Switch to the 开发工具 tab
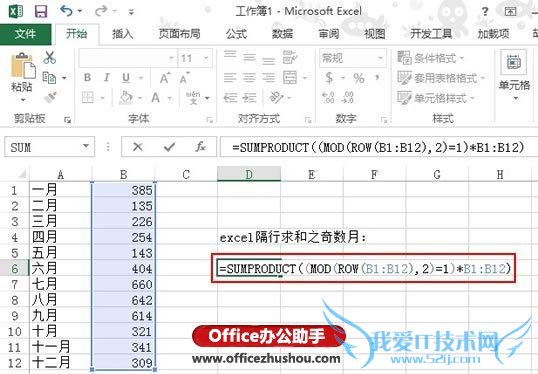This screenshot has height=374, width=538. pos(431,34)
